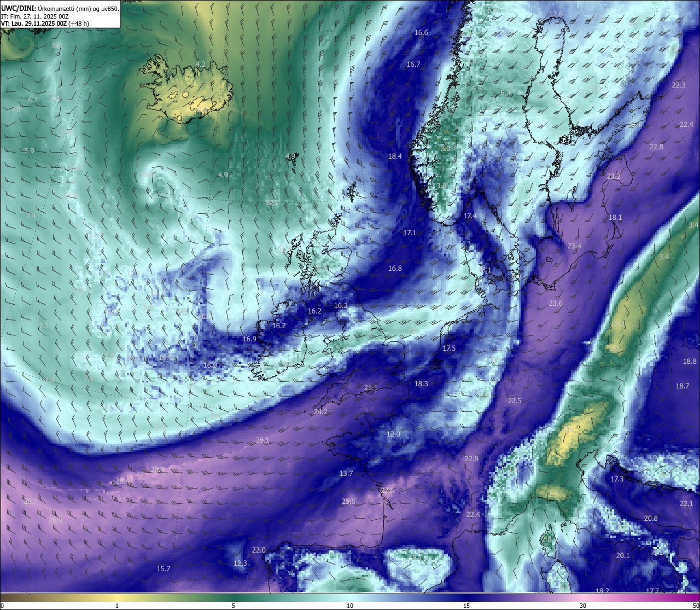Click the 22.3 value on the map
This screenshot has width=700, height=610.
click(x=679, y=85)
